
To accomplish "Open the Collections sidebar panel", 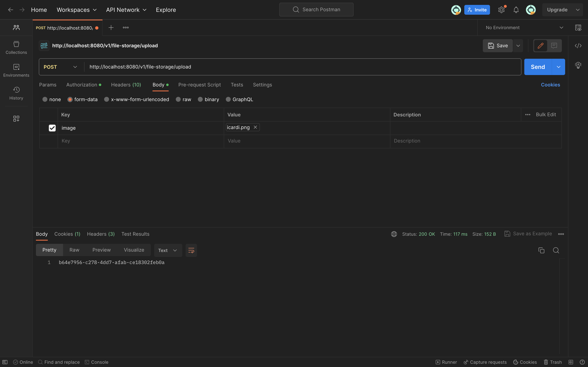I will [16, 47].
